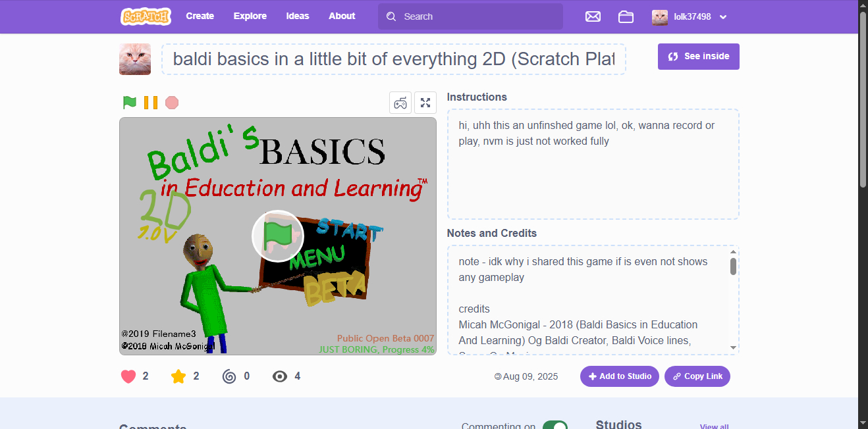868x429 pixels.
Task: Favorite this project with the star icon
Action: coord(178,376)
